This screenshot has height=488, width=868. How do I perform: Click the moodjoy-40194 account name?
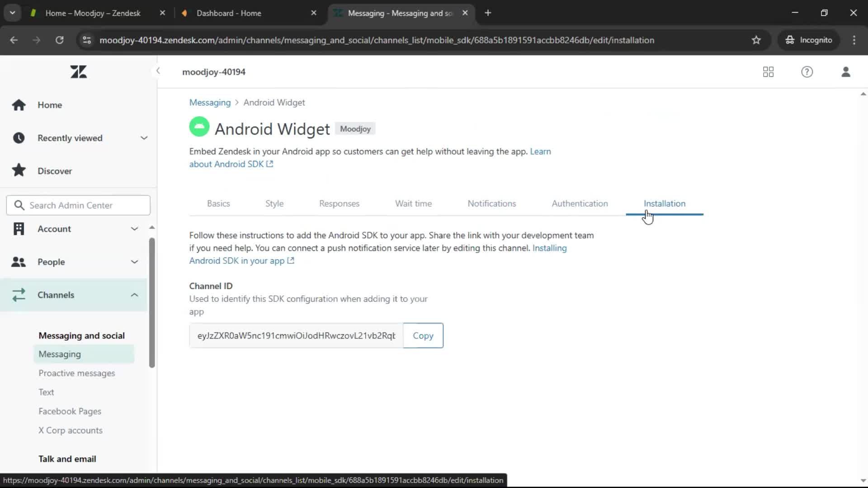[x=214, y=72]
